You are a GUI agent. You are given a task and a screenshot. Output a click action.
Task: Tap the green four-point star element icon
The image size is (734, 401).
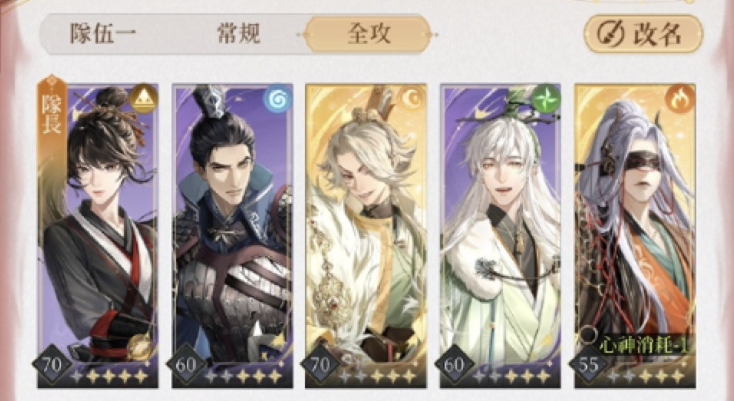(546, 98)
